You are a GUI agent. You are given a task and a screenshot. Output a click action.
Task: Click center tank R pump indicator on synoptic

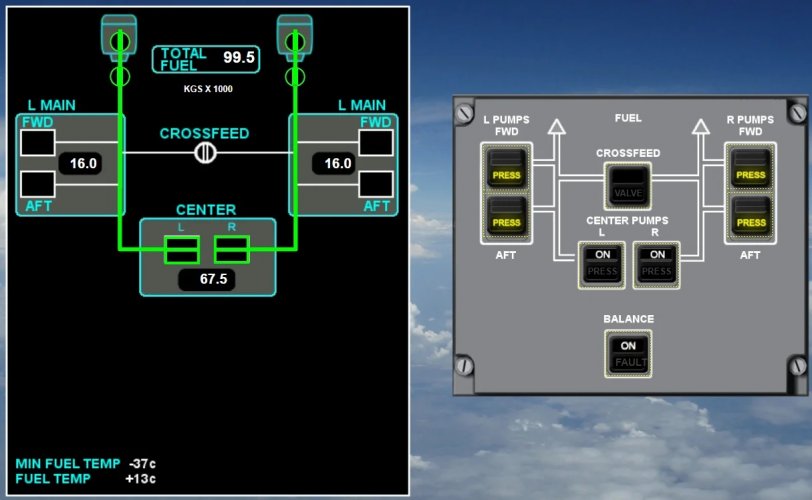232,248
